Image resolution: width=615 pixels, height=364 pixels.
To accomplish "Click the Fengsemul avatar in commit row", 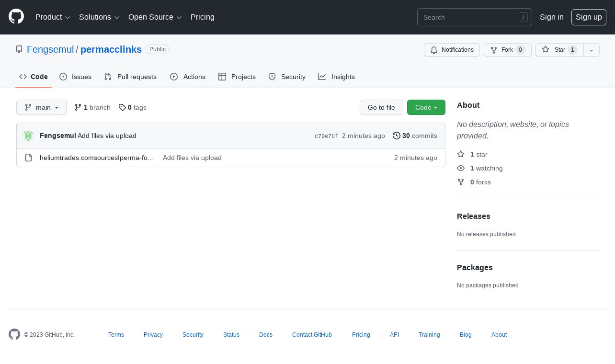I will tap(28, 136).
